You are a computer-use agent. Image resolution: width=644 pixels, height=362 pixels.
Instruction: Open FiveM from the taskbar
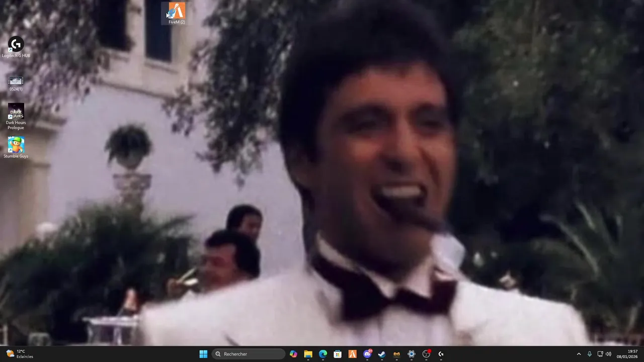[352, 354]
